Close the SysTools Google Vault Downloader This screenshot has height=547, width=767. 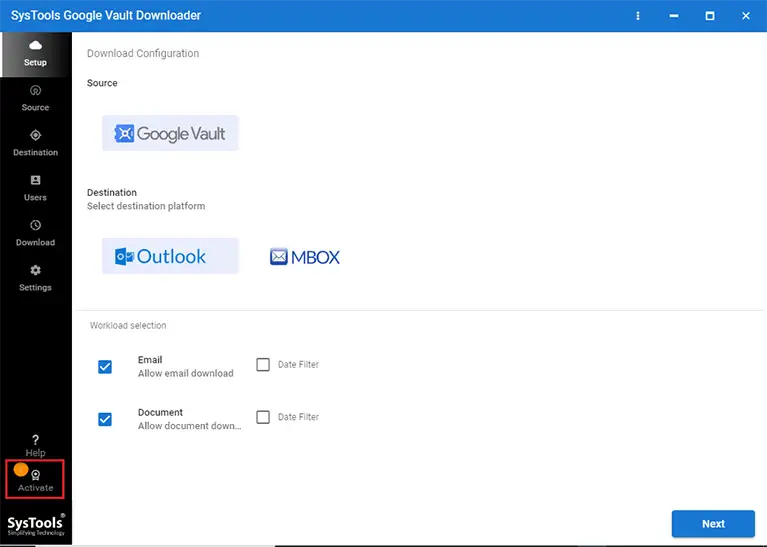point(745,16)
